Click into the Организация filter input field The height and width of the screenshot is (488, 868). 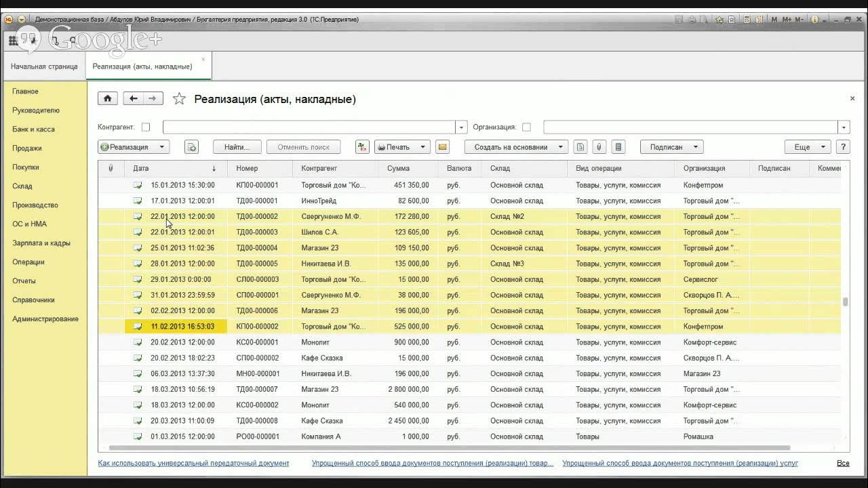tap(691, 127)
